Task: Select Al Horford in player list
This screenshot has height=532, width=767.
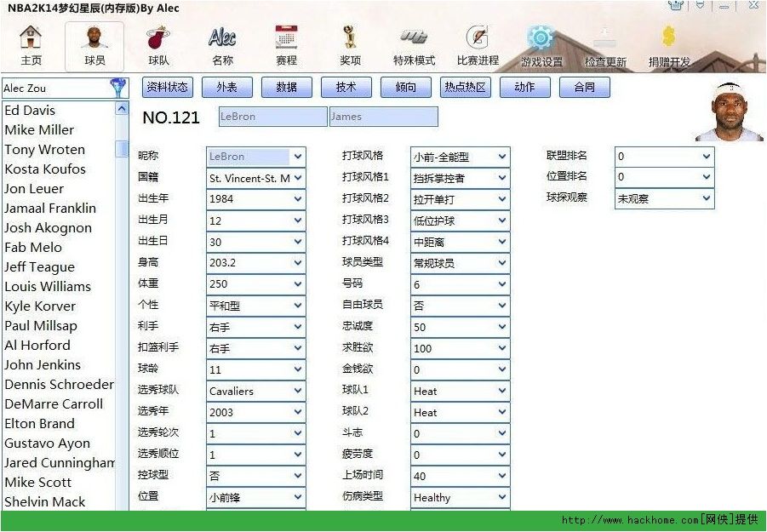Action: (37, 346)
